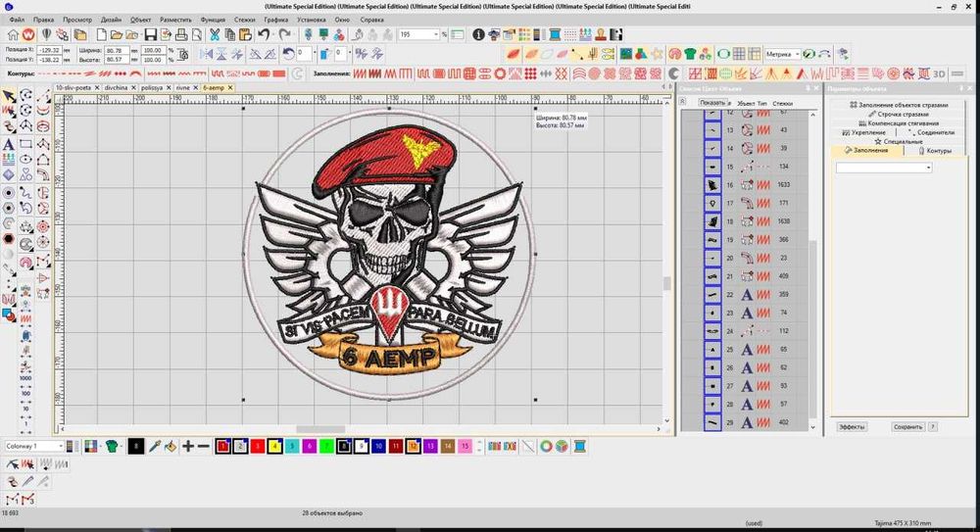Click the 3D stitch effect icon

pos(939,73)
